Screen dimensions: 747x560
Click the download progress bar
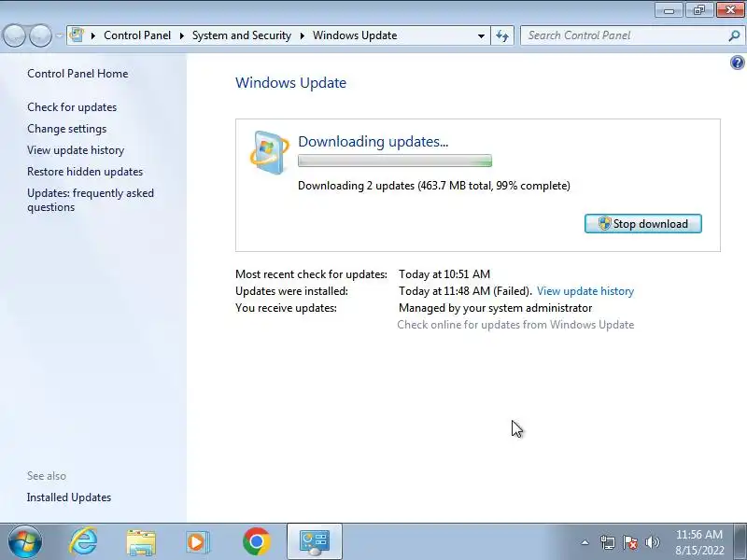coord(394,161)
